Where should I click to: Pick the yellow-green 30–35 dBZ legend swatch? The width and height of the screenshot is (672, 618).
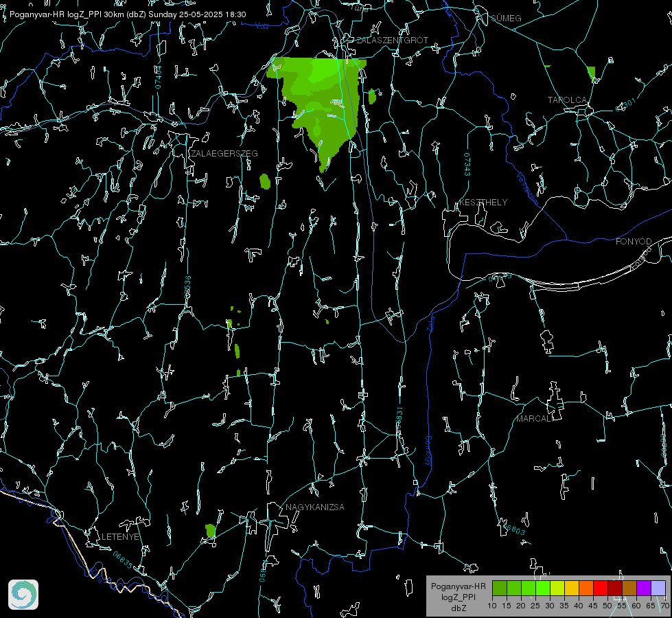[557, 588]
